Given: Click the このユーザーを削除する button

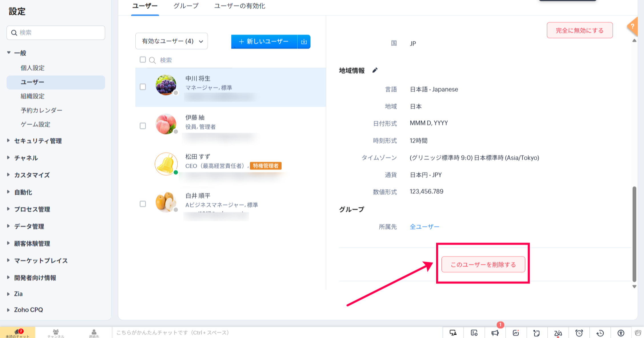Looking at the screenshot, I should (x=483, y=264).
